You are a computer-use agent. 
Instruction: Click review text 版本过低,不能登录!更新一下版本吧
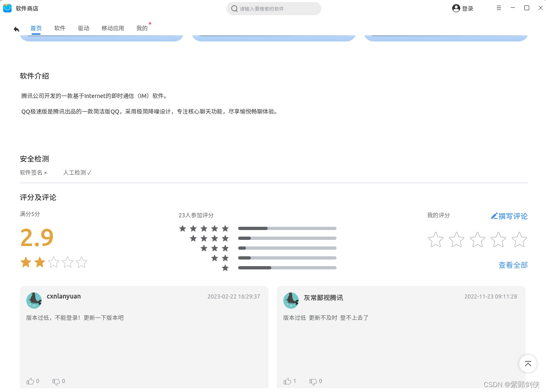(75, 318)
